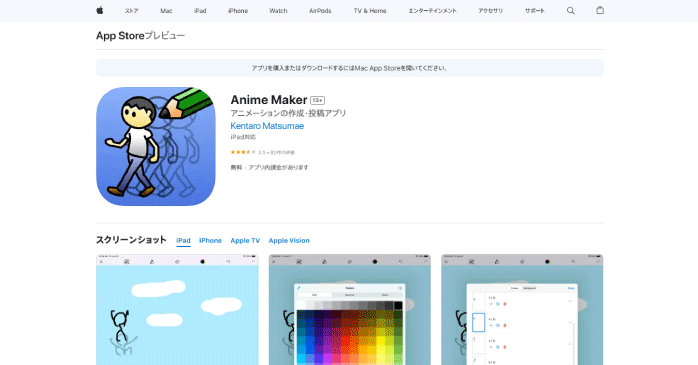Open the サポート menu item
698x365 pixels.
pos(535,11)
